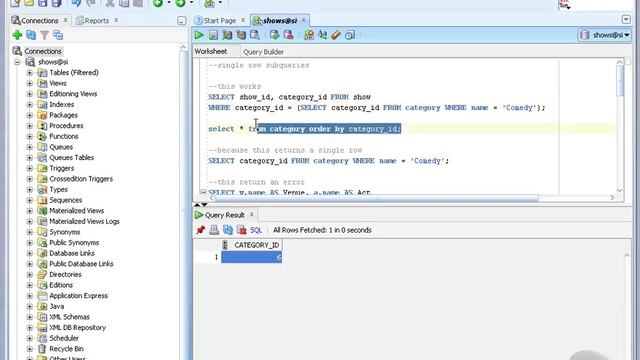Refresh the Connections tree

coord(31,35)
